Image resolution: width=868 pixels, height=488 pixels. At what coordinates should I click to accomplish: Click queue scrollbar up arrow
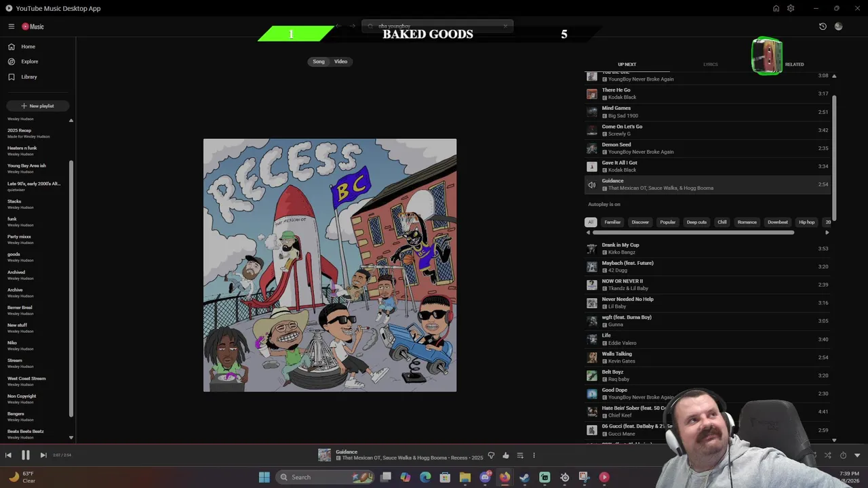coord(834,76)
